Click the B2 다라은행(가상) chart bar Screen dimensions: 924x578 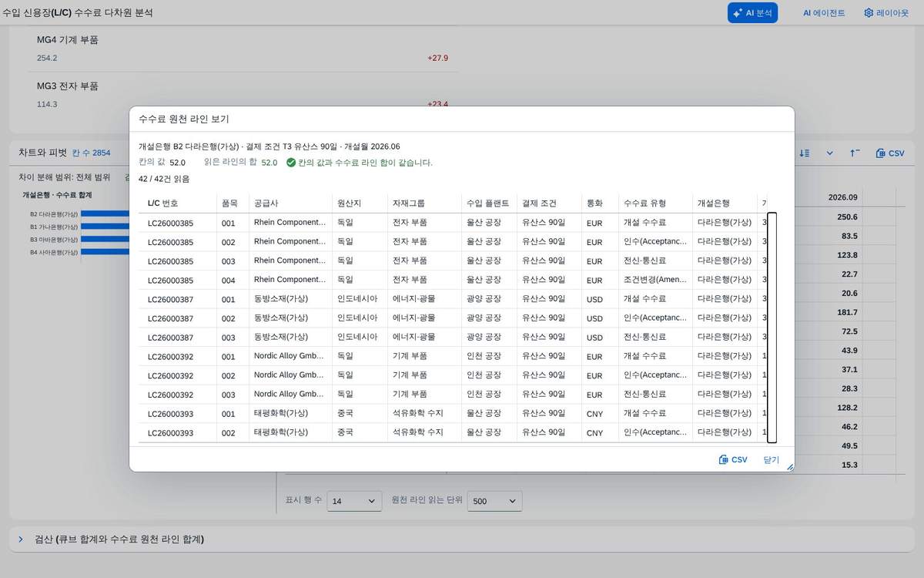(x=105, y=213)
